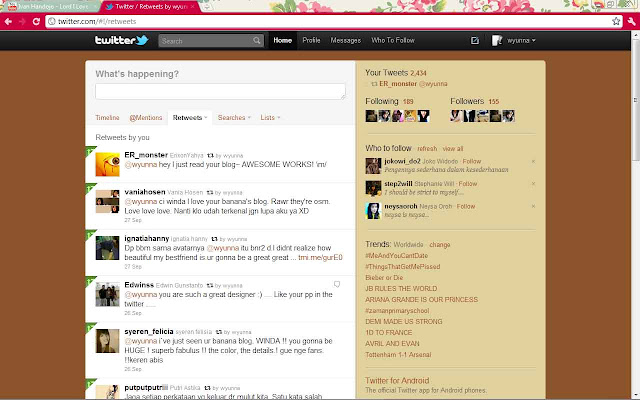Viewport: 640px width, 400px height.
Task: Open Tottenham 1-1 Arsenal trend
Action: coord(398,355)
